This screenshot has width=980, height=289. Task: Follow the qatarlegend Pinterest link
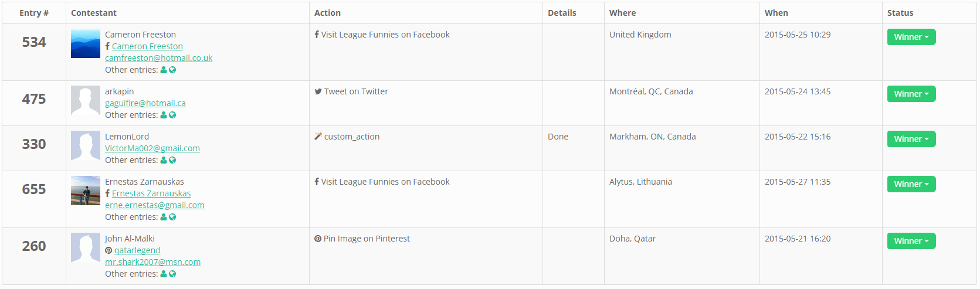137,250
